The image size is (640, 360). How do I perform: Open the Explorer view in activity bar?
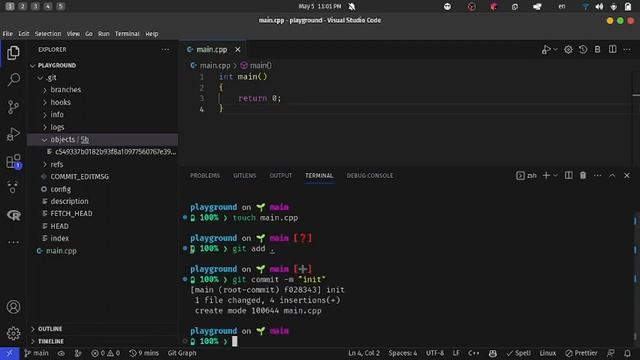[13, 53]
